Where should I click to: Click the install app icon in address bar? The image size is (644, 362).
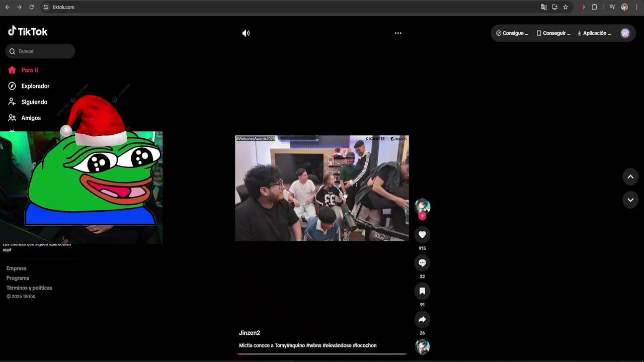click(x=554, y=7)
